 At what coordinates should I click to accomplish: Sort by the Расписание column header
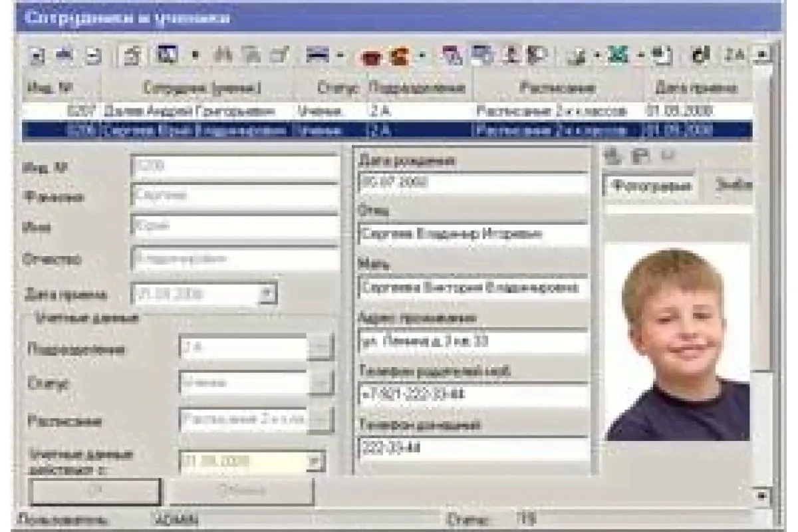tap(557, 88)
